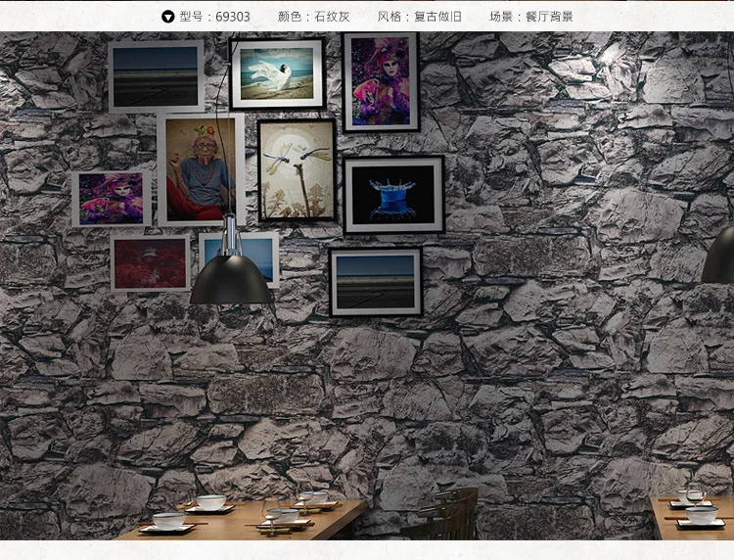Select the tall masked carnival portrait frame

coord(381,82)
